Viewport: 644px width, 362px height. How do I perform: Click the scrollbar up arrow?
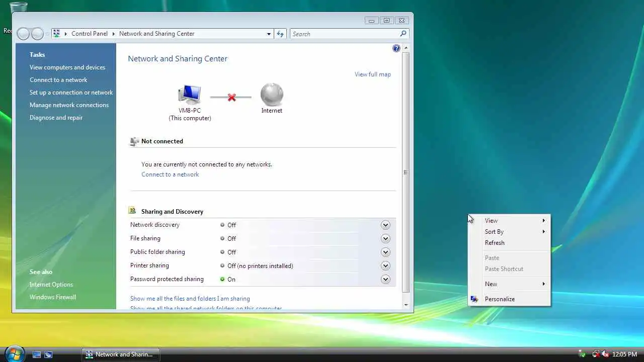coord(406,48)
